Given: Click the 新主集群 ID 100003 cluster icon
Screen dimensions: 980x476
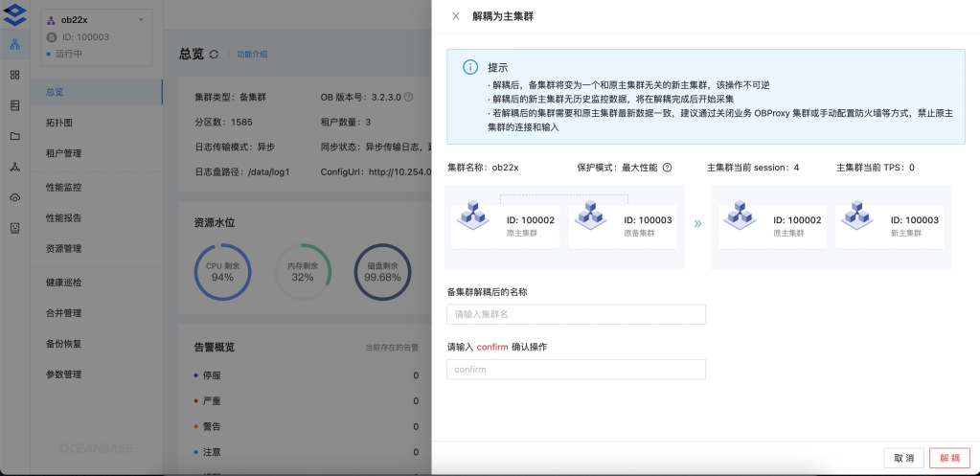Looking at the screenshot, I should pos(856,214).
